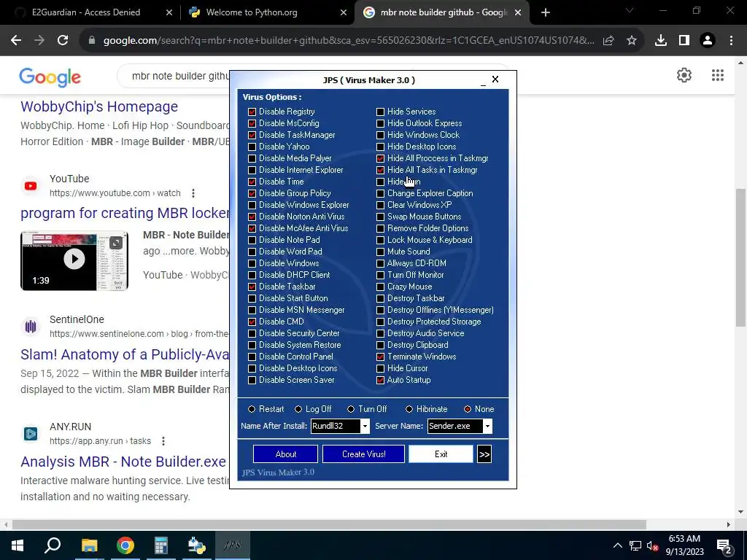The height and width of the screenshot is (560, 747).
Task: Open the Chrome profile avatar
Action: pos(708,41)
